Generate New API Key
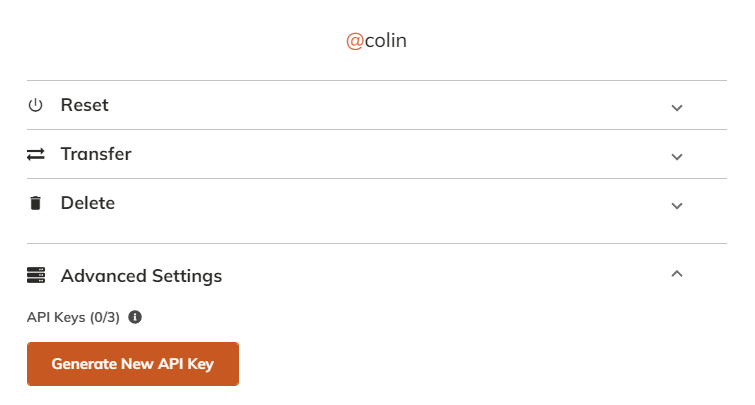The width and height of the screenshot is (755, 405). pos(133,364)
